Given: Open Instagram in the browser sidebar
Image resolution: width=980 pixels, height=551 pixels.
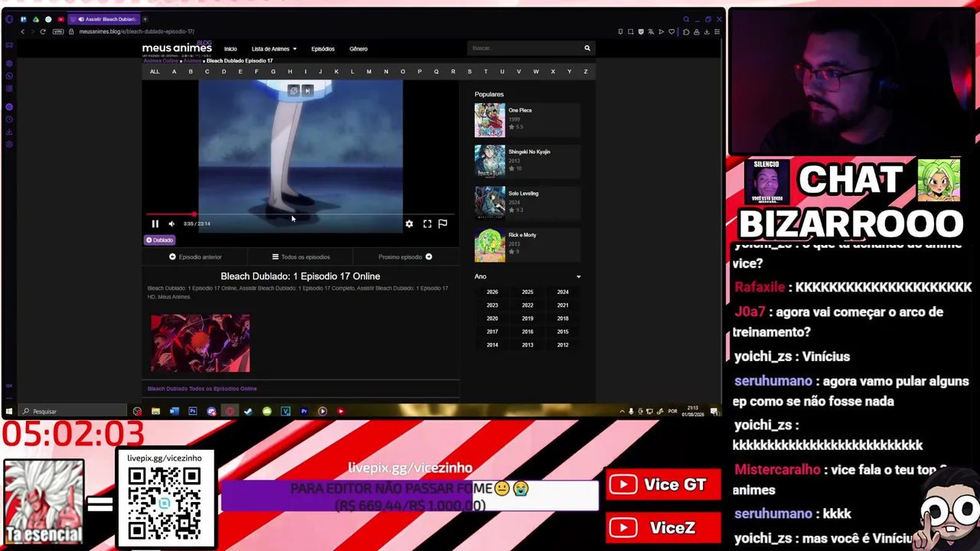Looking at the screenshot, I should 9,89.
